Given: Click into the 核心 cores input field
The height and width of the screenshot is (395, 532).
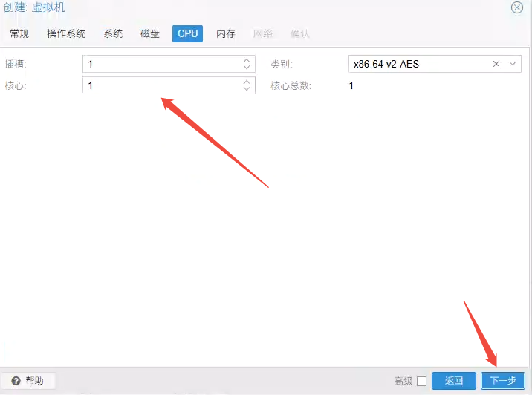Looking at the screenshot, I should point(160,86).
